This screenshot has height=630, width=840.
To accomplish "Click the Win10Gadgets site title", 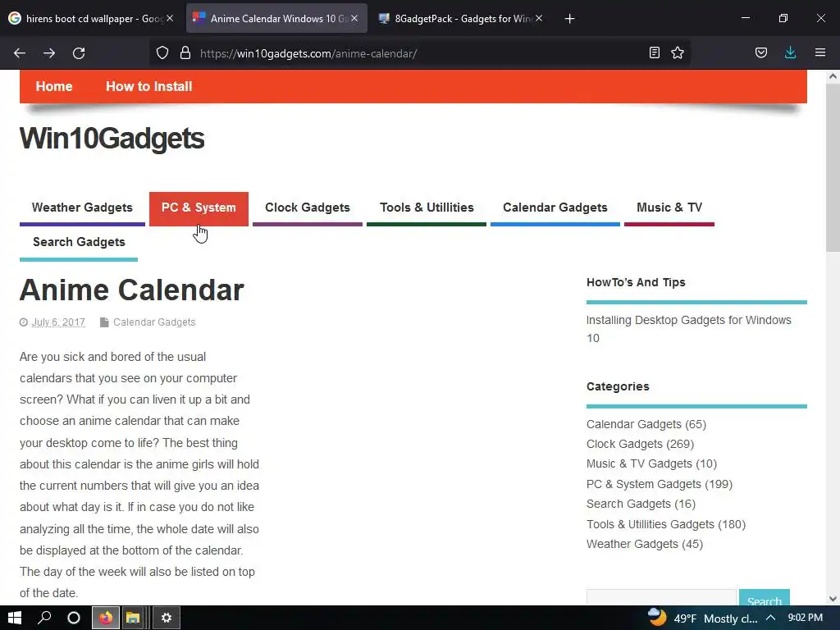I will 112,138.
